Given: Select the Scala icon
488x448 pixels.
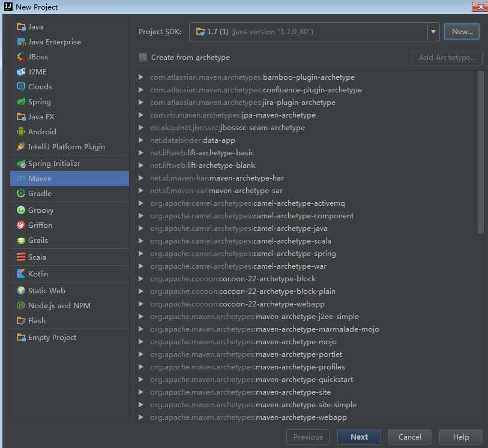Looking at the screenshot, I should 21,257.
